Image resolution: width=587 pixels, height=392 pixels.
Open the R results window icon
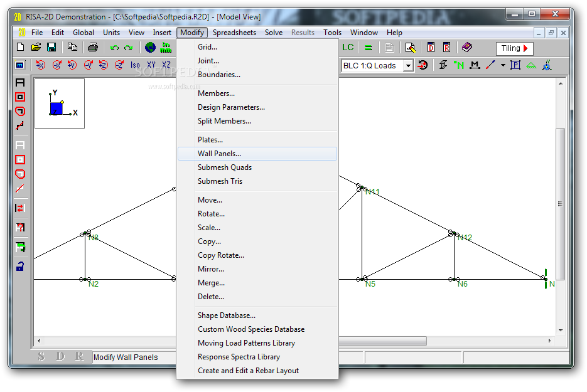coord(446,48)
